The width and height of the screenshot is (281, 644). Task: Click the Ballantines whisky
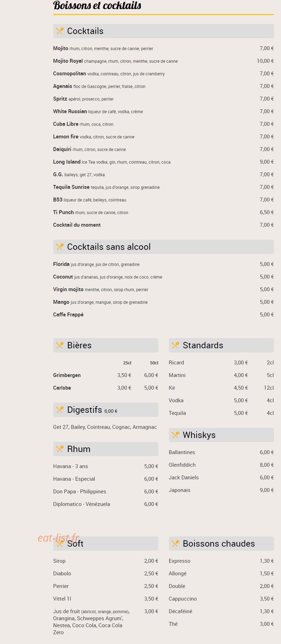coord(182,452)
